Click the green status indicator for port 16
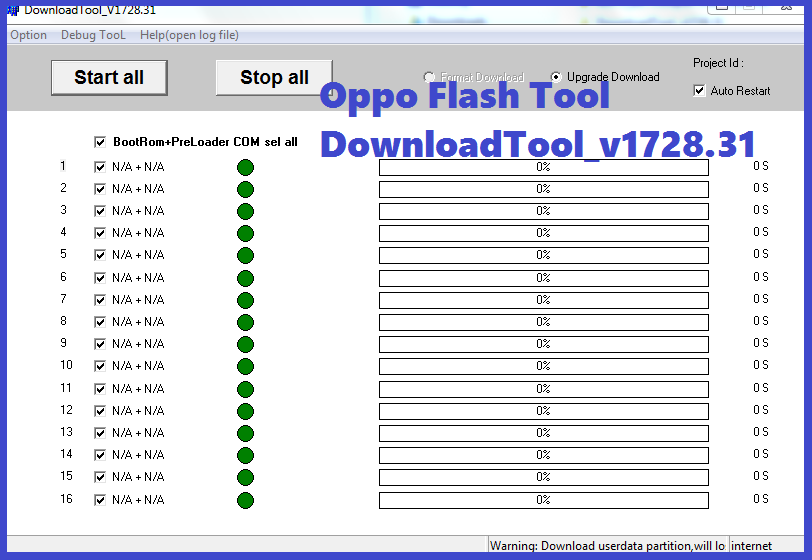The width and height of the screenshot is (812, 560). (x=245, y=500)
